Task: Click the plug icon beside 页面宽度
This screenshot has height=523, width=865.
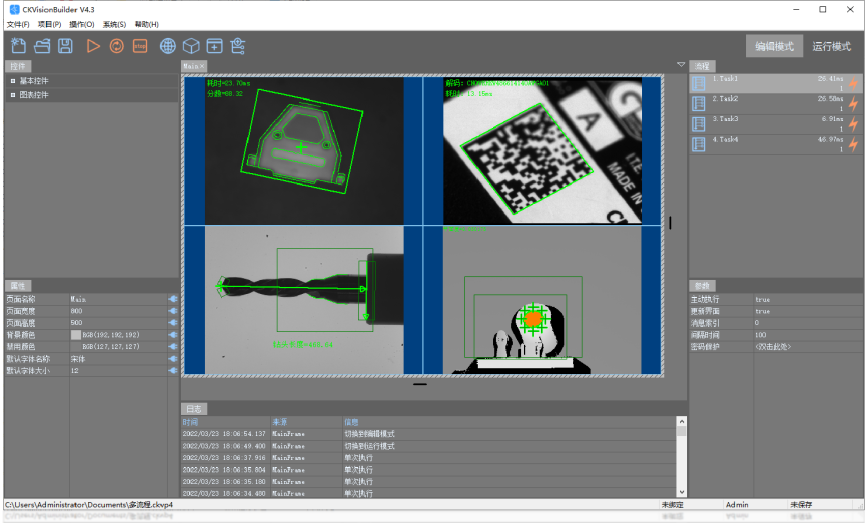Action: click(x=172, y=310)
